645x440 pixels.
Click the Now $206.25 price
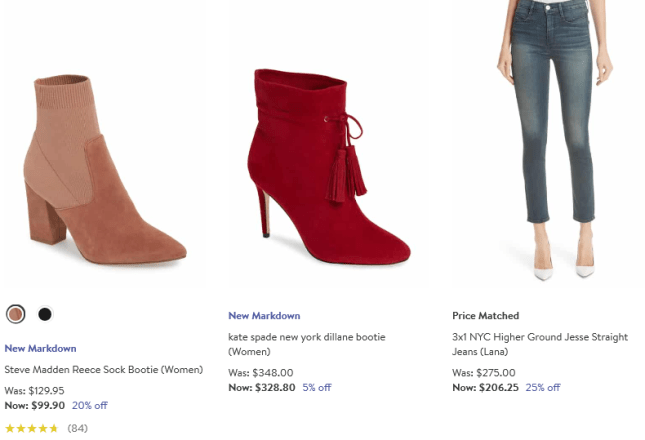point(485,388)
